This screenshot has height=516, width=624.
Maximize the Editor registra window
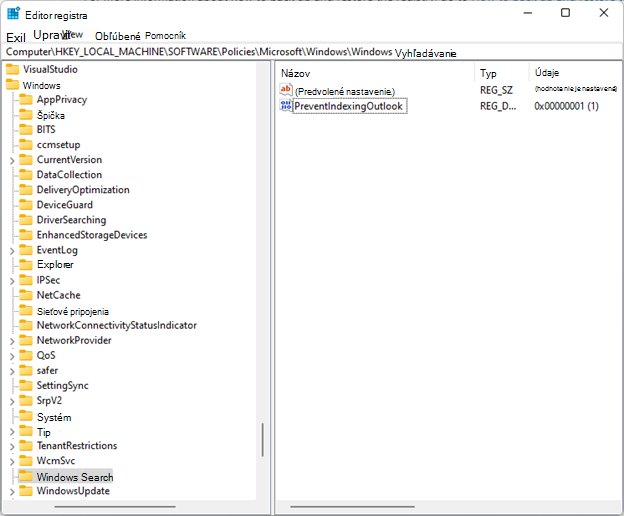(565, 13)
